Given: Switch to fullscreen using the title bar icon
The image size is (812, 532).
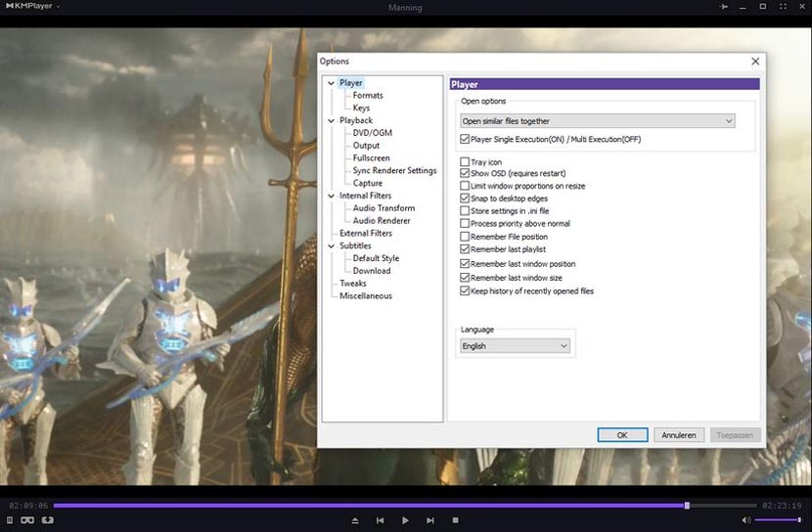Looking at the screenshot, I should [x=781, y=7].
